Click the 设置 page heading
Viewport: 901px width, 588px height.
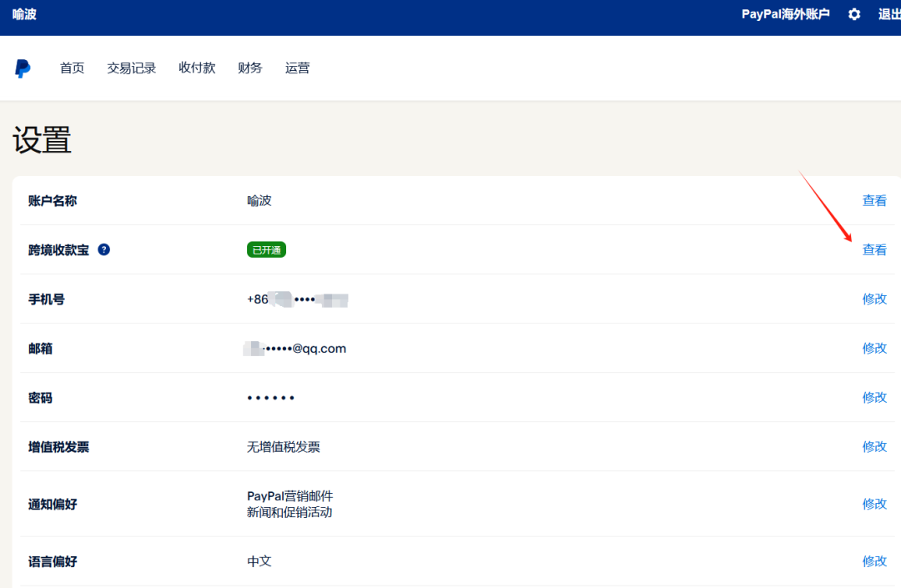coord(42,140)
